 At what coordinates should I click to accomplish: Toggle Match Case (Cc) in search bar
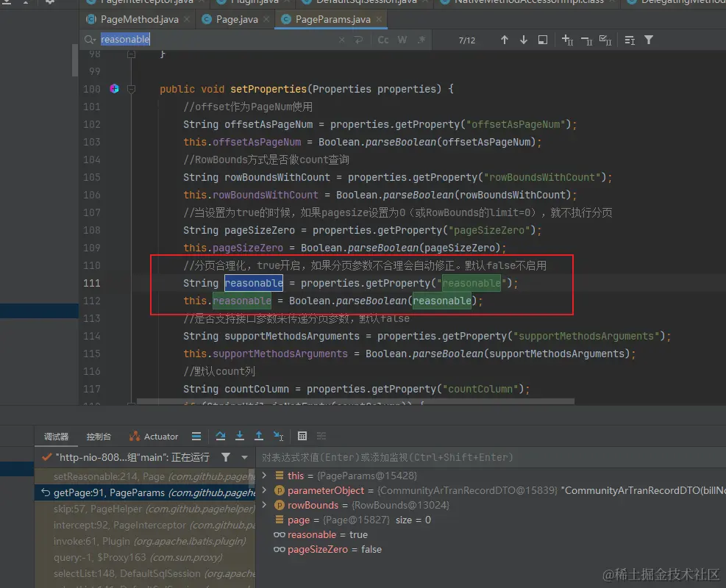click(382, 40)
